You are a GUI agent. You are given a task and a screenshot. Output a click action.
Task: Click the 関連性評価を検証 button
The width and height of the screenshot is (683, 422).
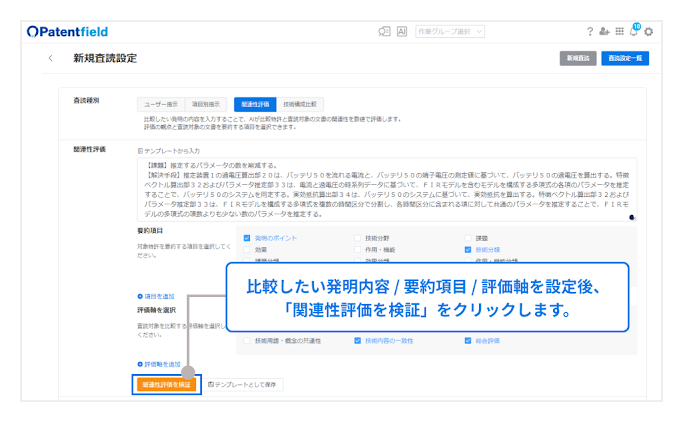point(166,384)
